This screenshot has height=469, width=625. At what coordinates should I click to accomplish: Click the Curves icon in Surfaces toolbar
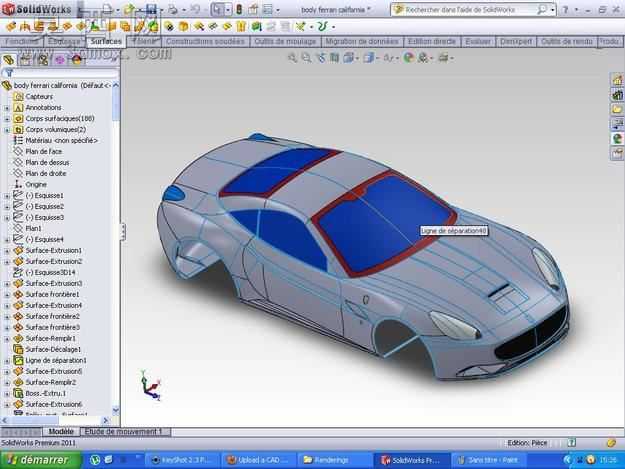[322, 27]
